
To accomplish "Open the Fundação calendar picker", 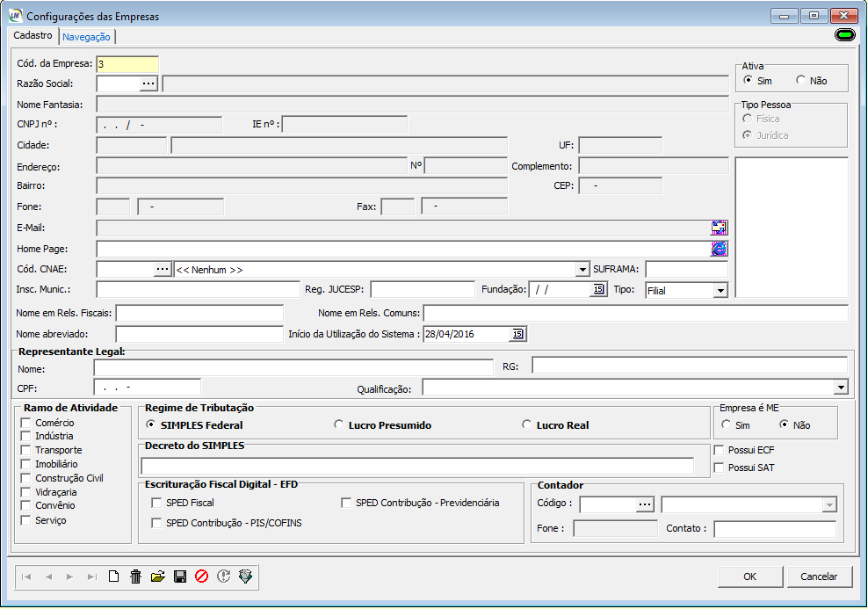I will 598,289.
